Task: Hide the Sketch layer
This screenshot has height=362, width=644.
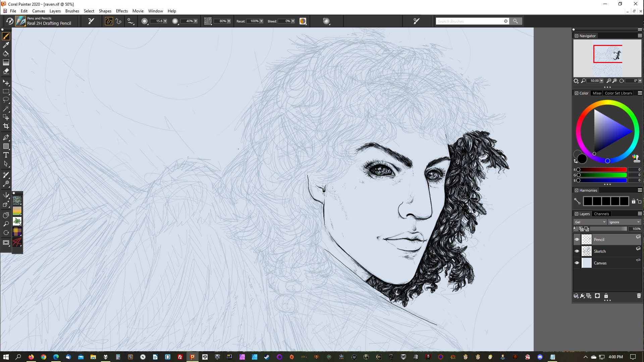Action: (x=577, y=251)
